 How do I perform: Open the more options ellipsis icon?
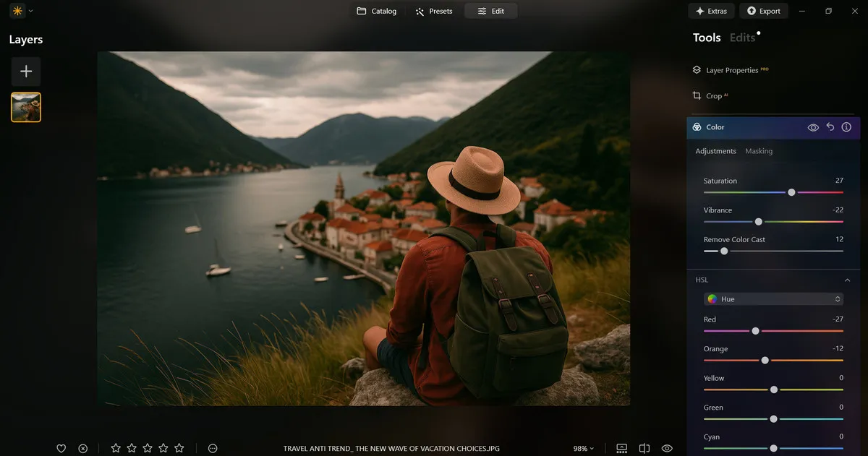click(213, 448)
